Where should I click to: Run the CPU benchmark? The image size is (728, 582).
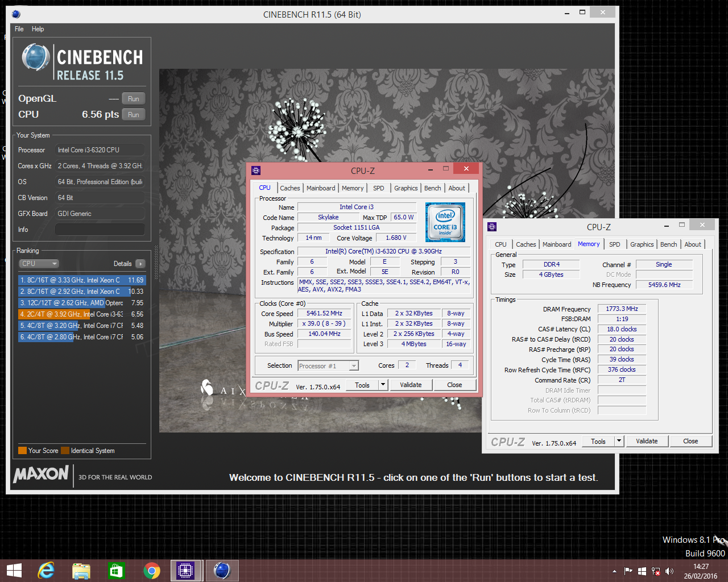click(134, 115)
